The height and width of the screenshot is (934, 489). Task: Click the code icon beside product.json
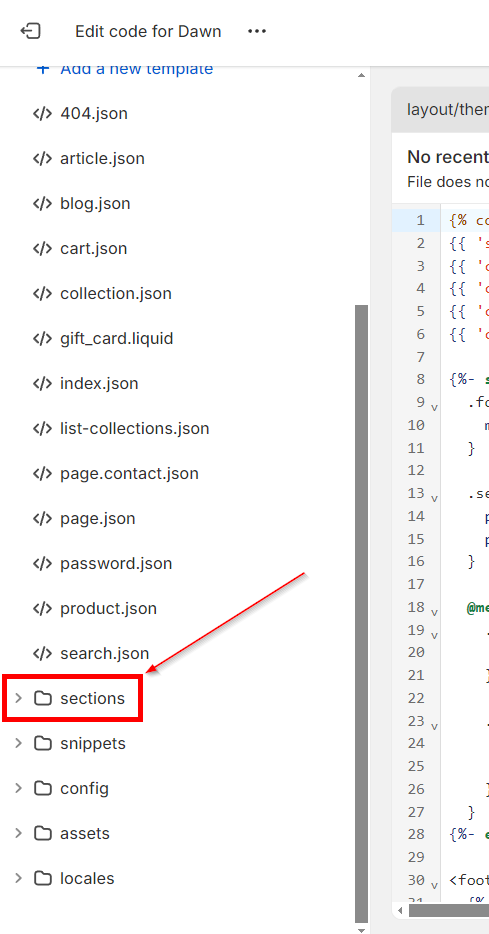click(42, 608)
